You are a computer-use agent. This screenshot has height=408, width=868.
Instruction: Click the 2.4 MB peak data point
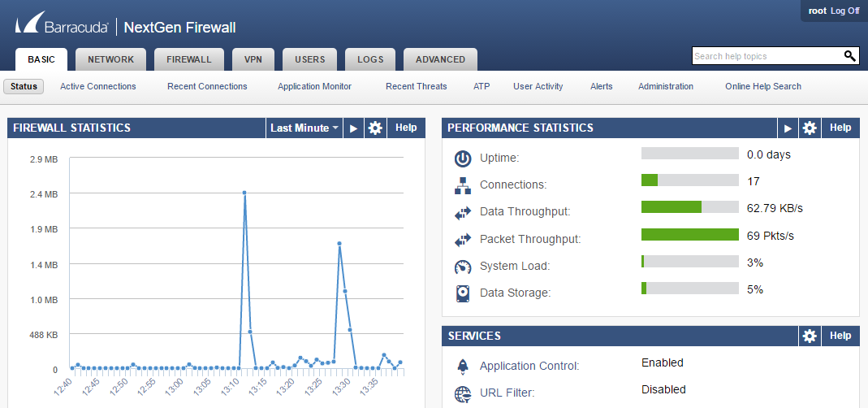(244, 193)
